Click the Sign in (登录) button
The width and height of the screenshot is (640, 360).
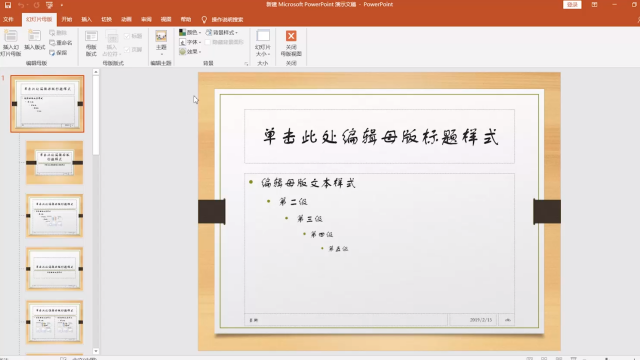572,4
